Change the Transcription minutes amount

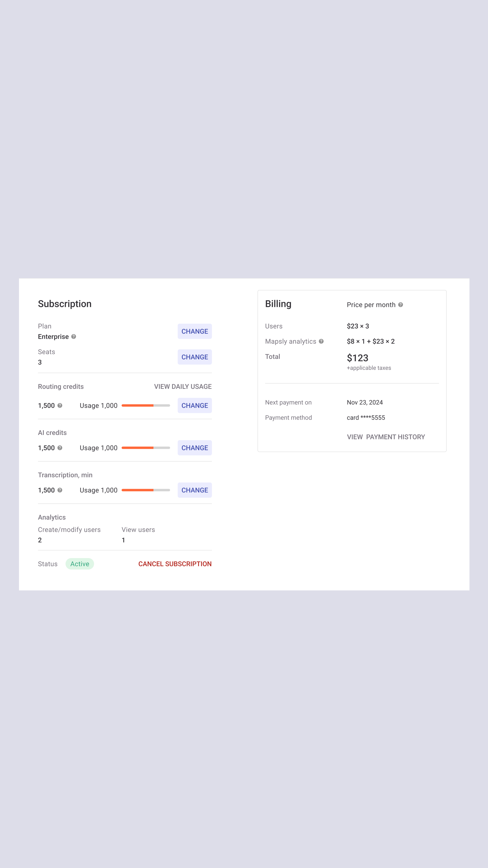(195, 490)
